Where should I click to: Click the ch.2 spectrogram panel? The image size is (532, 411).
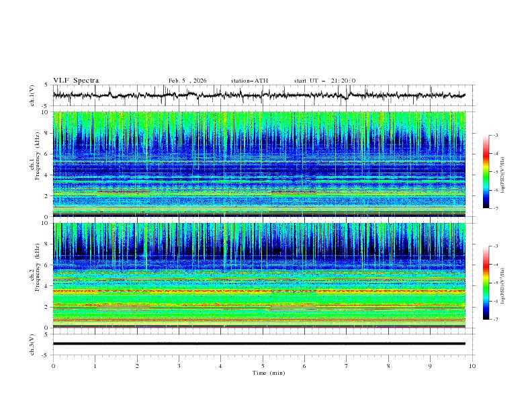click(x=259, y=275)
